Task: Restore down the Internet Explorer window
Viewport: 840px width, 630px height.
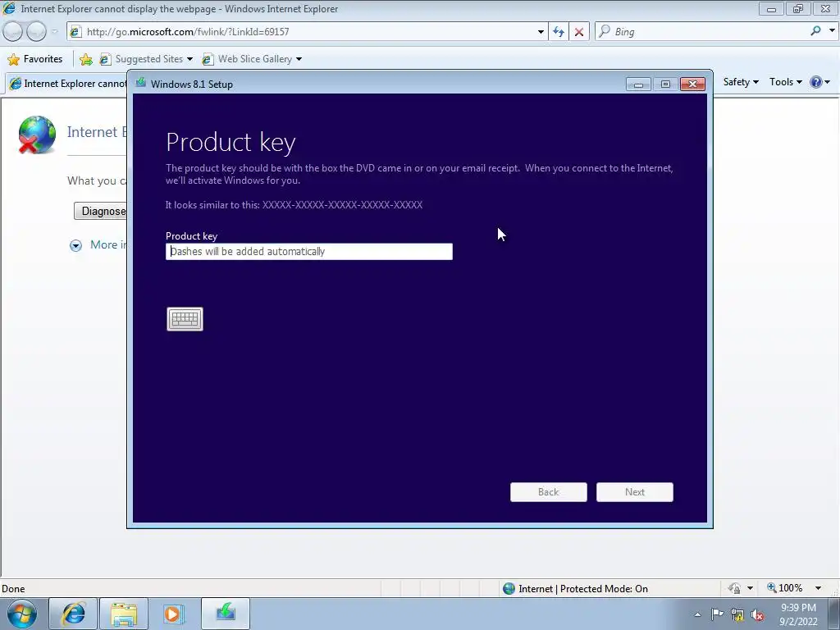Action: (x=798, y=9)
